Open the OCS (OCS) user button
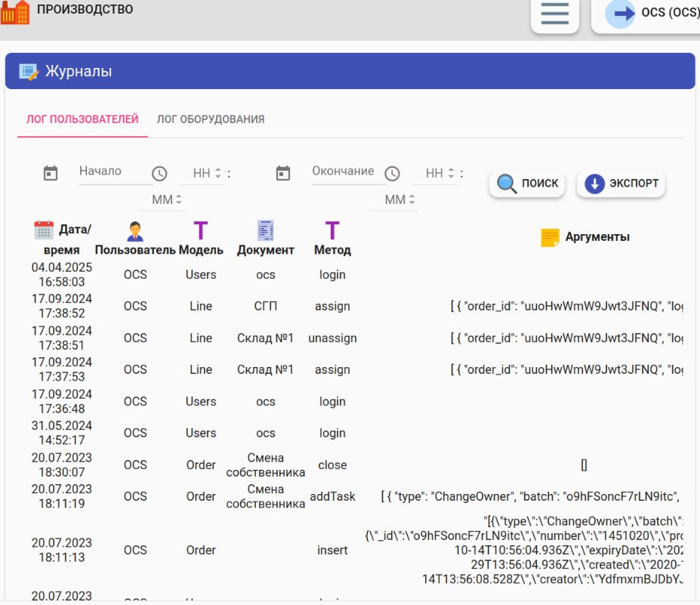The image size is (700, 605). (x=646, y=14)
